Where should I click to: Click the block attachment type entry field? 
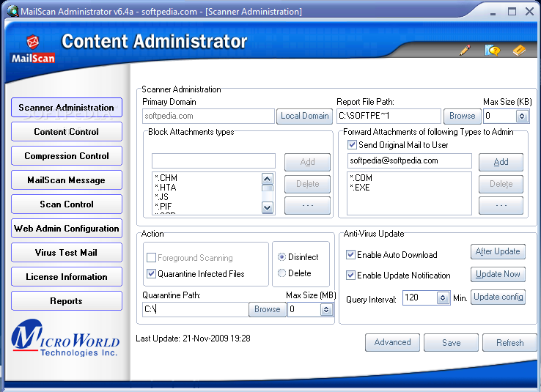[213, 160]
